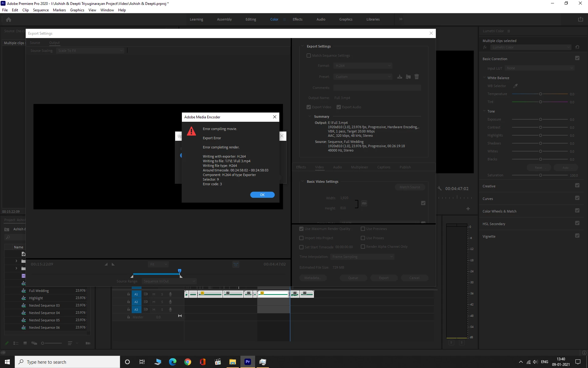Switch to the Editing workspace tab
Viewport: 588px width, 368px height.
[251, 19]
